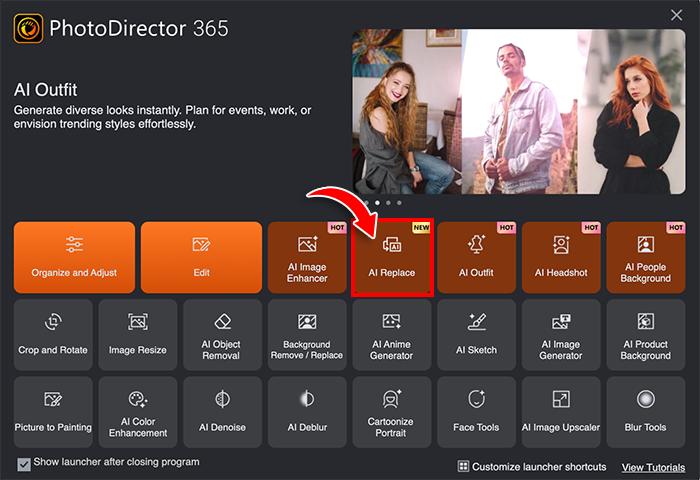Screen dimensions: 700x480
Task: Open the AI Anime Generator
Action: tap(392, 335)
